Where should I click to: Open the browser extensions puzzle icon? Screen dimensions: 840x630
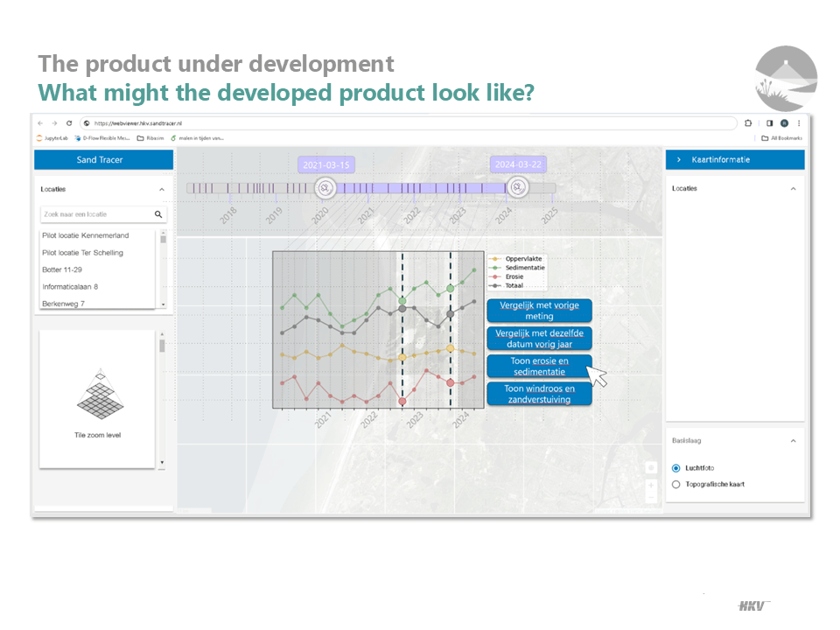(x=748, y=123)
